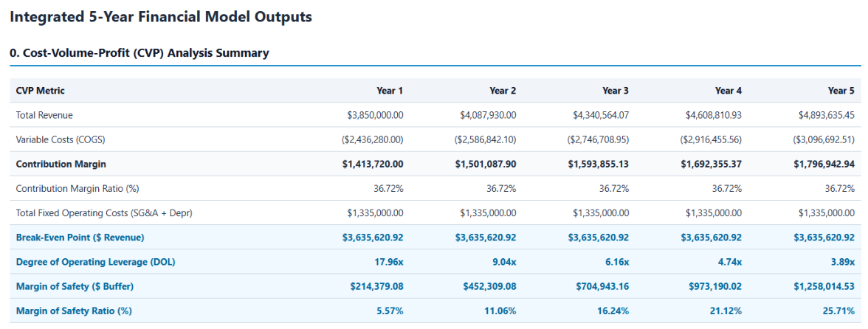Click the DOL value 6.16x
Screen dimensions: 868x329
point(618,262)
